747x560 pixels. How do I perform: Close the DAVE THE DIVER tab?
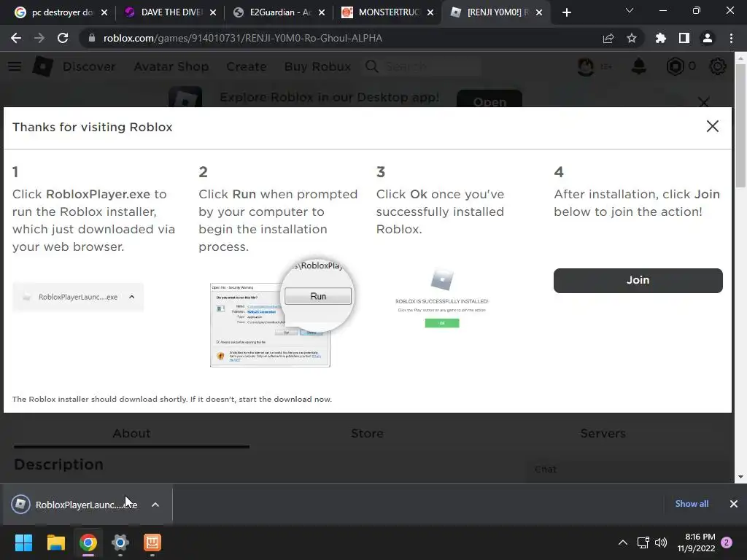(x=213, y=13)
